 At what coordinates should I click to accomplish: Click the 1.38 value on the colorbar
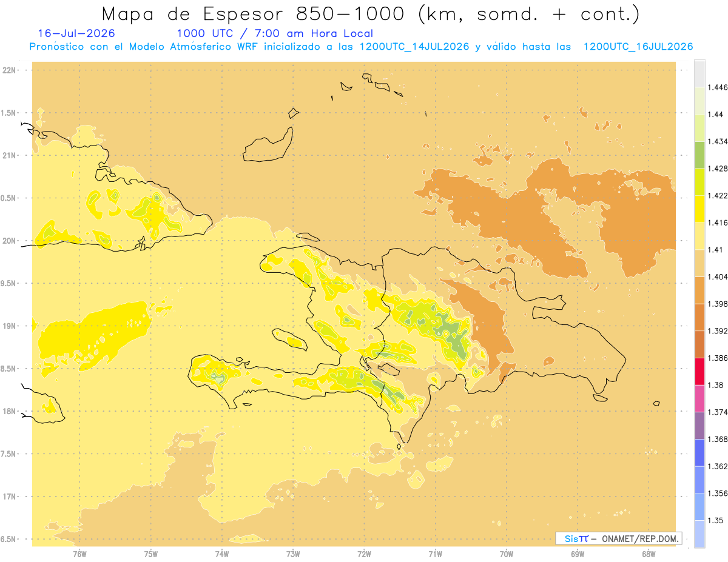tap(716, 385)
